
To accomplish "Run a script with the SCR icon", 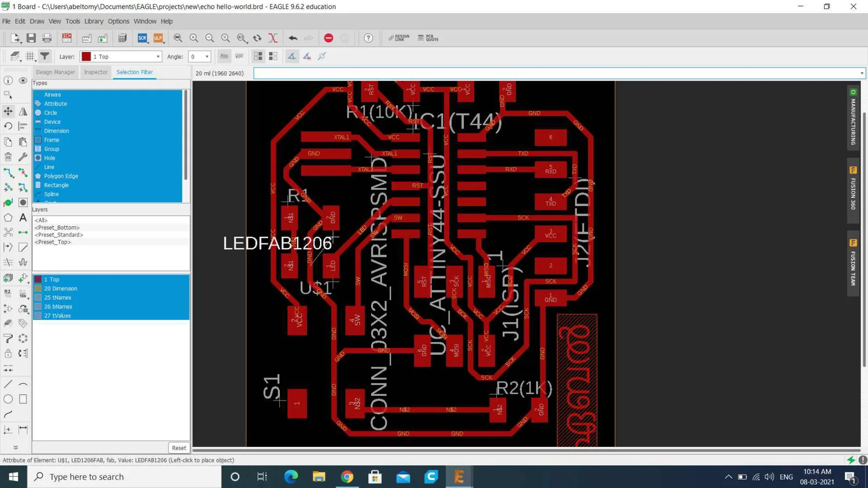I will [x=142, y=38].
